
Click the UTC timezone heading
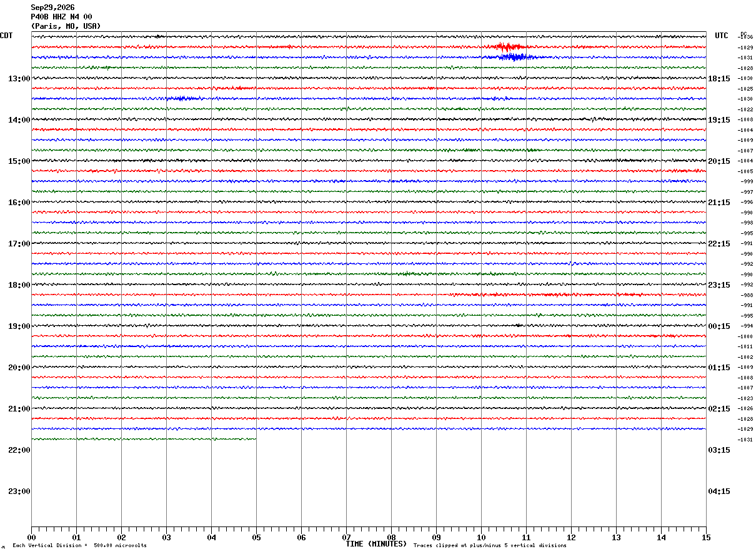(722, 36)
